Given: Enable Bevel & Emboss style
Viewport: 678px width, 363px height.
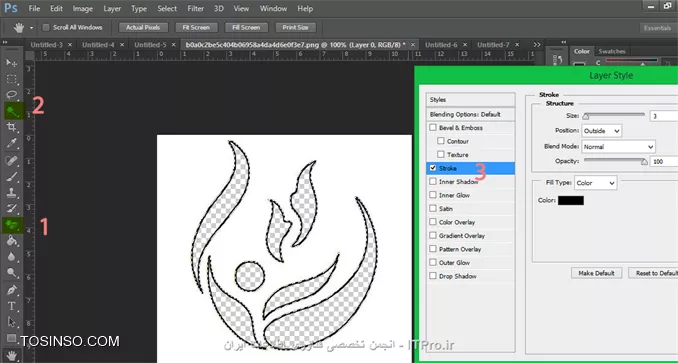Looking at the screenshot, I should click(433, 128).
